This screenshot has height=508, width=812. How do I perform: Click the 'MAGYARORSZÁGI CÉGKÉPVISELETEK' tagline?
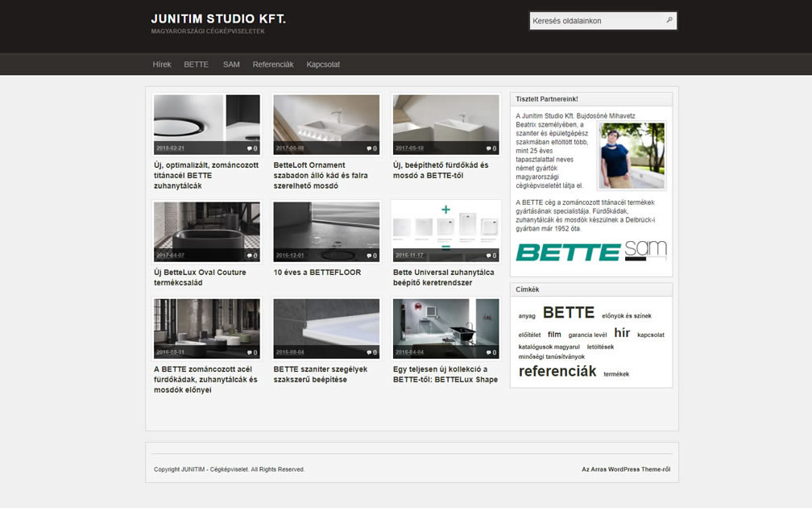(208, 31)
